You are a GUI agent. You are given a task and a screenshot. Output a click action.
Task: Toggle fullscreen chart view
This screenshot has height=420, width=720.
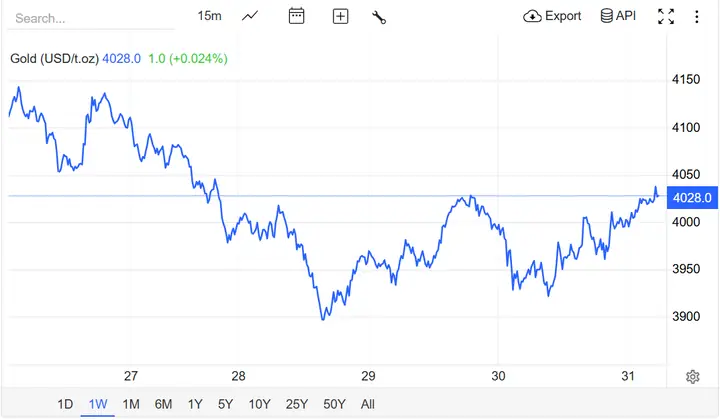(x=666, y=17)
